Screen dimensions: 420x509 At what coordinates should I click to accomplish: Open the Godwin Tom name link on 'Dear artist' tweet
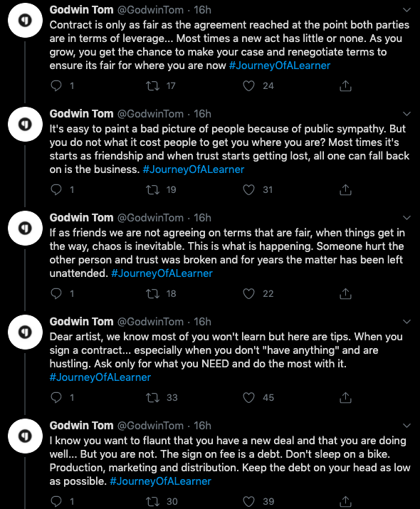[x=81, y=321]
